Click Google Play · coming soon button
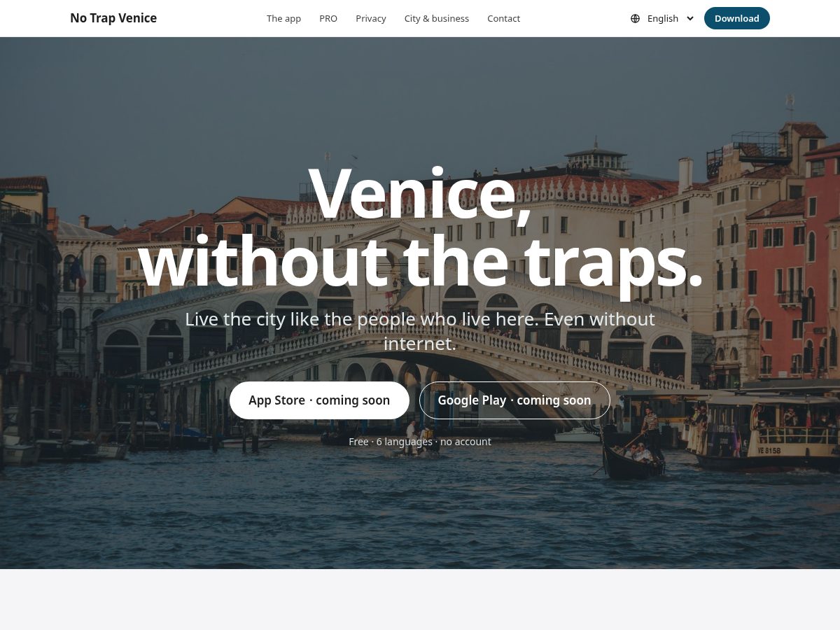 (x=514, y=400)
